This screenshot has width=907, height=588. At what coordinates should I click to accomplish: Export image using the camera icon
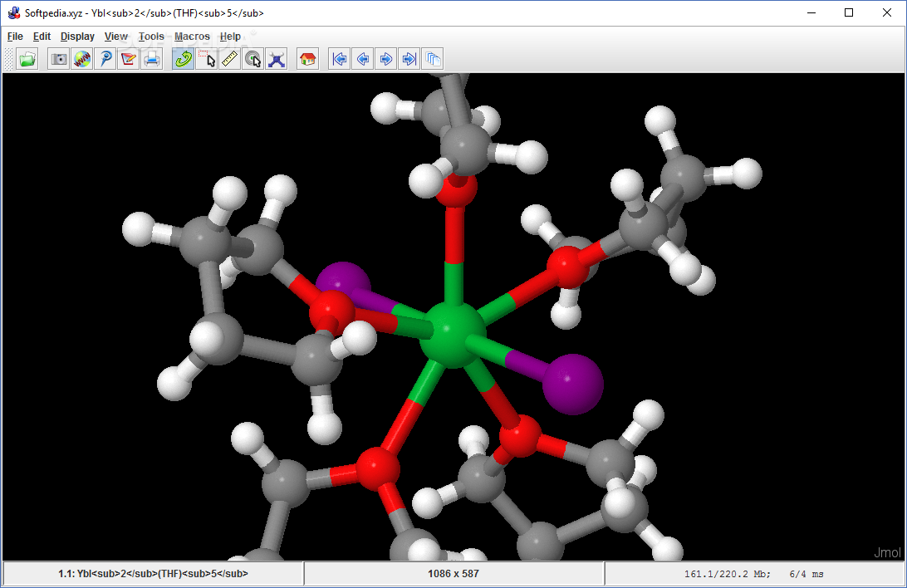(x=58, y=59)
